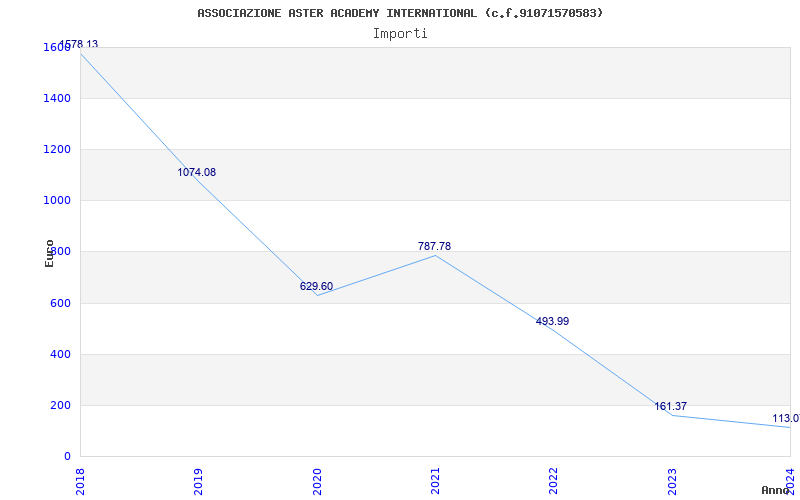Click the x-axis year 2018
The height and width of the screenshot is (500, 800).
tap(80, 482)
